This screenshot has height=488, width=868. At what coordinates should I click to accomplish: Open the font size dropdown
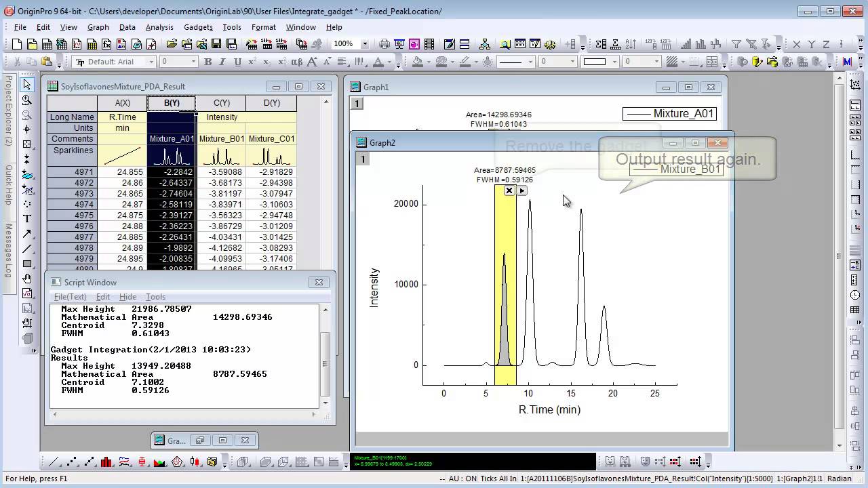(x=193, y=62)
